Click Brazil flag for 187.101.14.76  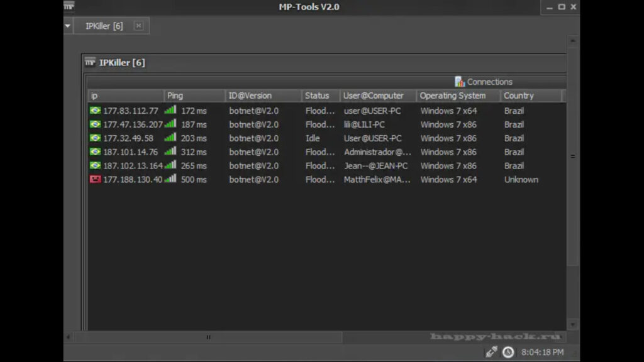point(96,152)
